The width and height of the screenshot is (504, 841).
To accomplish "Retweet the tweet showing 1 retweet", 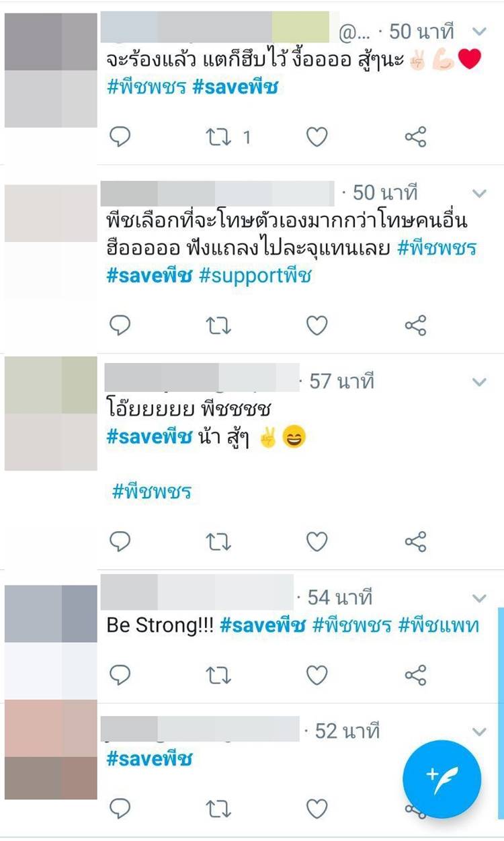I will click(x=218, y=137).
